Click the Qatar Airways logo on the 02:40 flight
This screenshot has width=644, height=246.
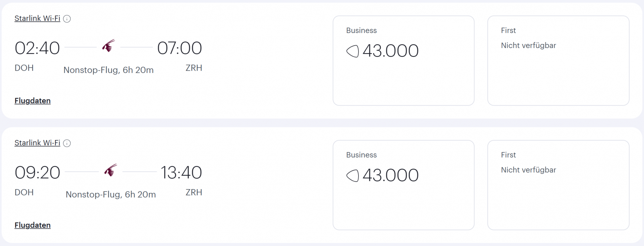(108, 46)
